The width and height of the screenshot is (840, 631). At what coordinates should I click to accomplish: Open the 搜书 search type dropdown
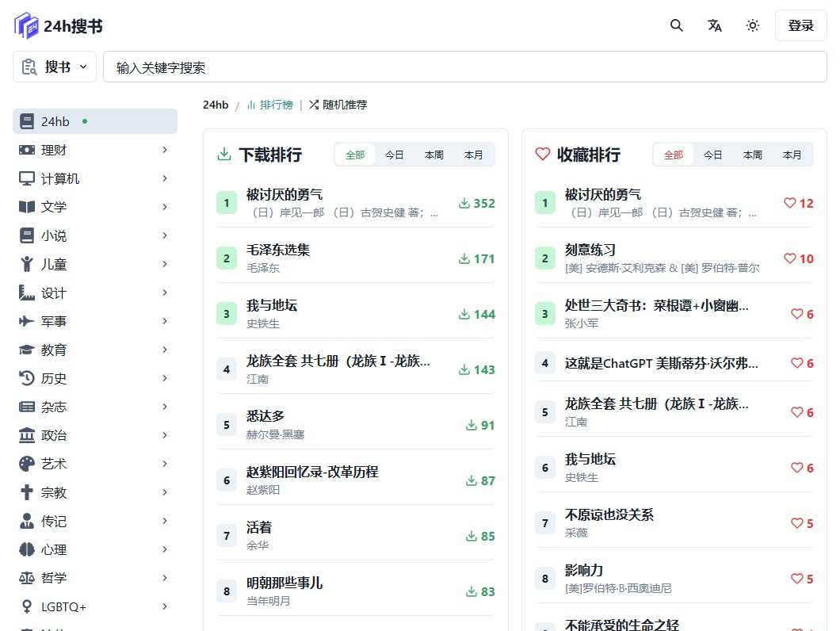pos(54,67)
